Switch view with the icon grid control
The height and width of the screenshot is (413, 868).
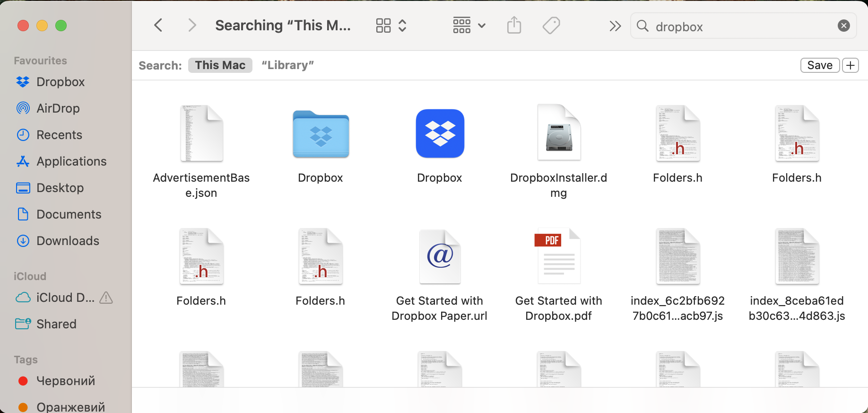click(391, 26)
